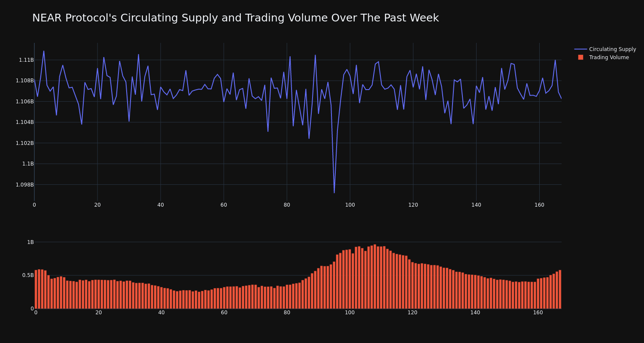Click the first trading volume bar
This screenshot has width=644, height=343.
pos(36,289)
